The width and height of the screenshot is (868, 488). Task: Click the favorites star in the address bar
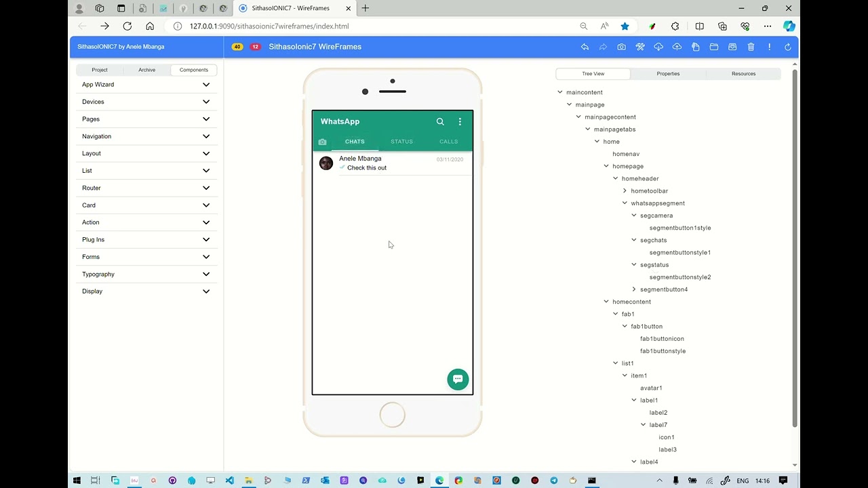coord(625,26)
